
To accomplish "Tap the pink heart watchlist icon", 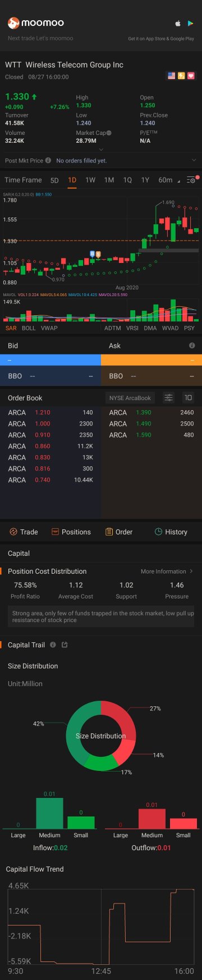I will [191, 76].
